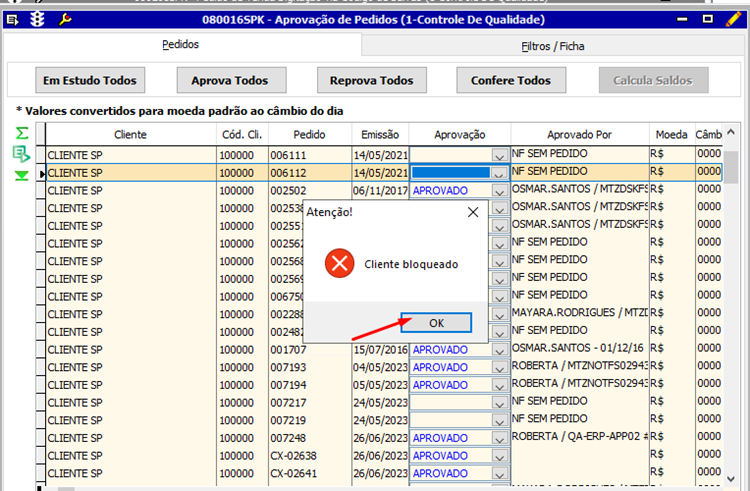The height and width of the screenshot is (491, 750).
Task: Click the Aprova Todos button
Action: tap(229, 80)
